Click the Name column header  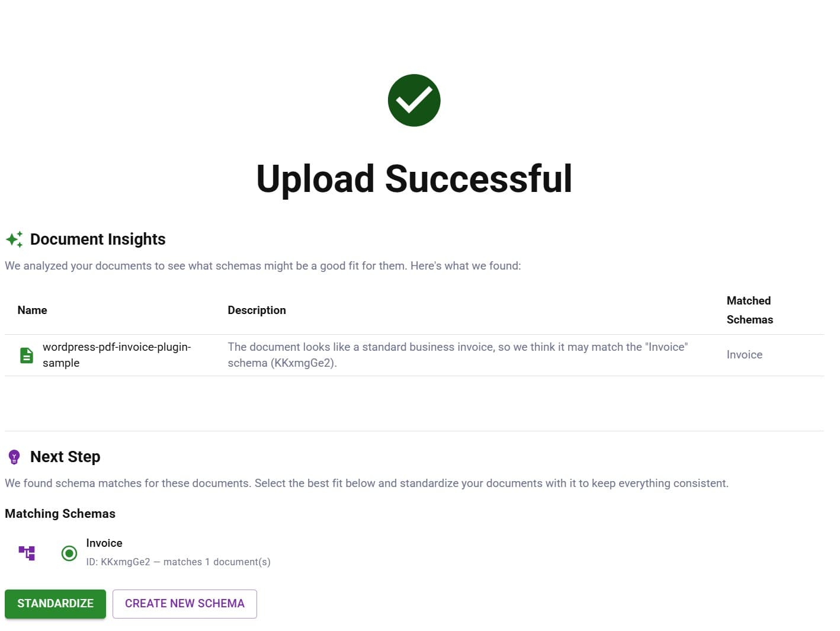tap(32, 310)
